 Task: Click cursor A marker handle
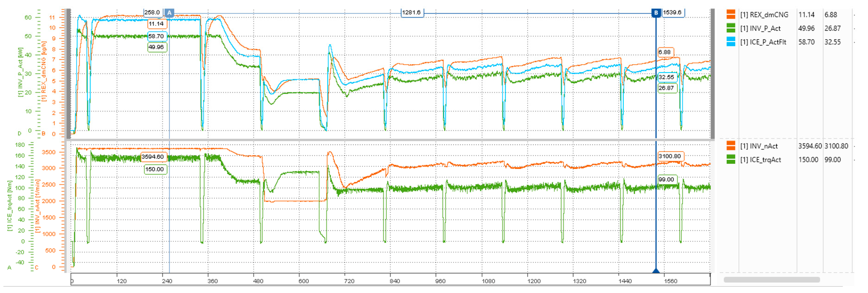point(169,13)
